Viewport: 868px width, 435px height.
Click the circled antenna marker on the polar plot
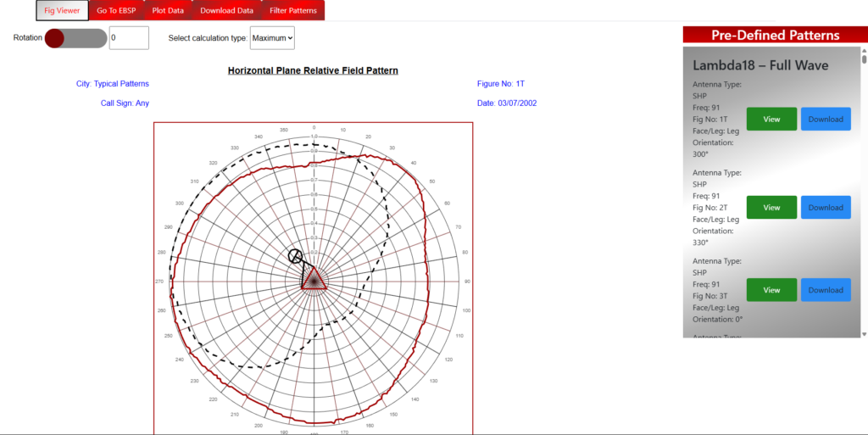295,256
